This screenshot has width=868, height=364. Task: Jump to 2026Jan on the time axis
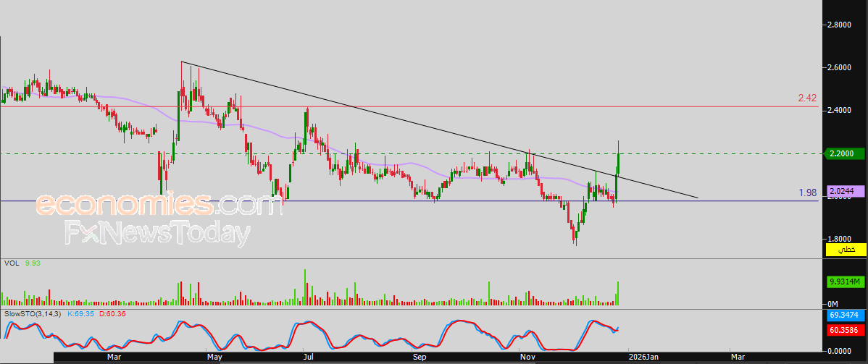click(643, 357)
